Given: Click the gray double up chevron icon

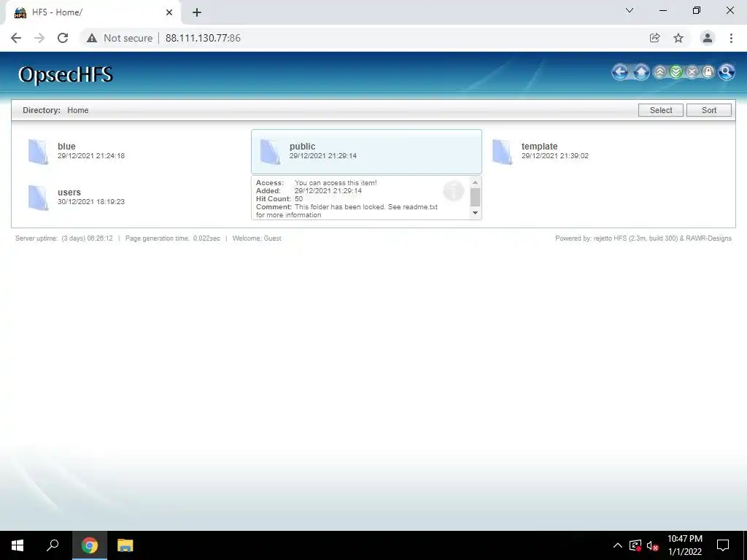Looking at the screenshot, I should click(659, 72).
